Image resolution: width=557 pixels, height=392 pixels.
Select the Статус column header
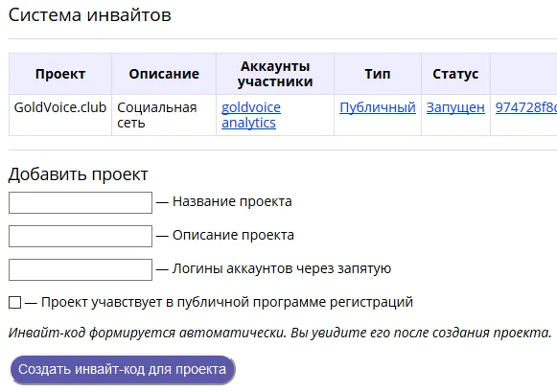(x=455, y=74)
